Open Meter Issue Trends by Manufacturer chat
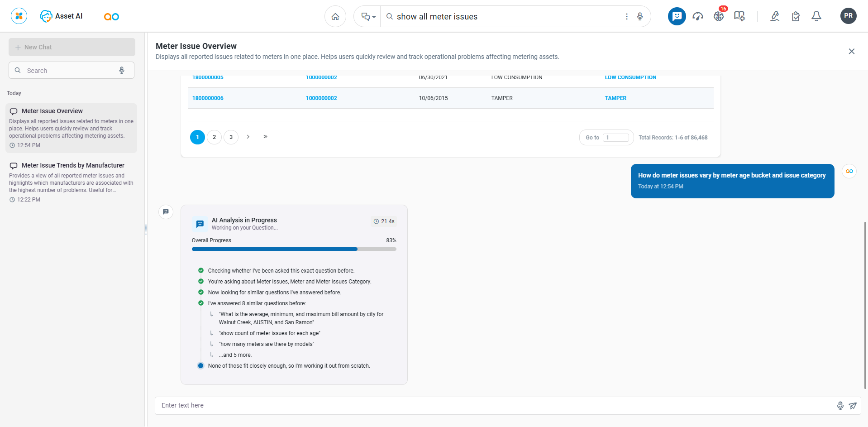This screenshot has width=868, height=427. pos(72,182)
